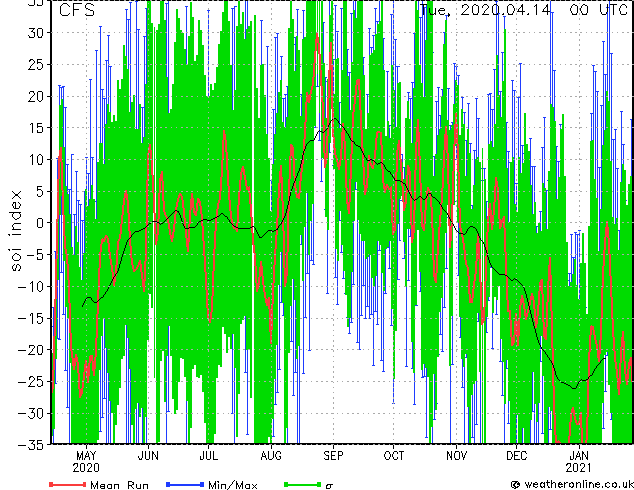634x490 pixels.
Task: Click the -15 y-axis value
Action: click(32, 318)
